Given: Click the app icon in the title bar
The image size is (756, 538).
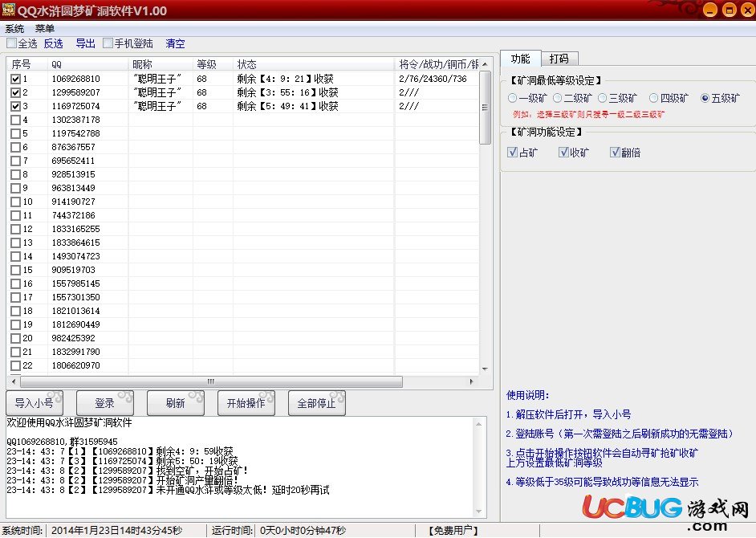Looking at the screenshot, I should 8,10.
